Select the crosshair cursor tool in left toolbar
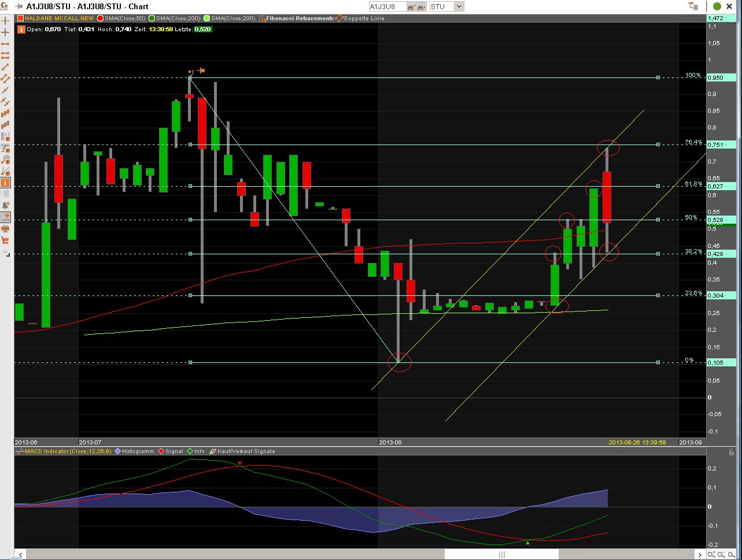742x560 pixels. coord(6,21)
